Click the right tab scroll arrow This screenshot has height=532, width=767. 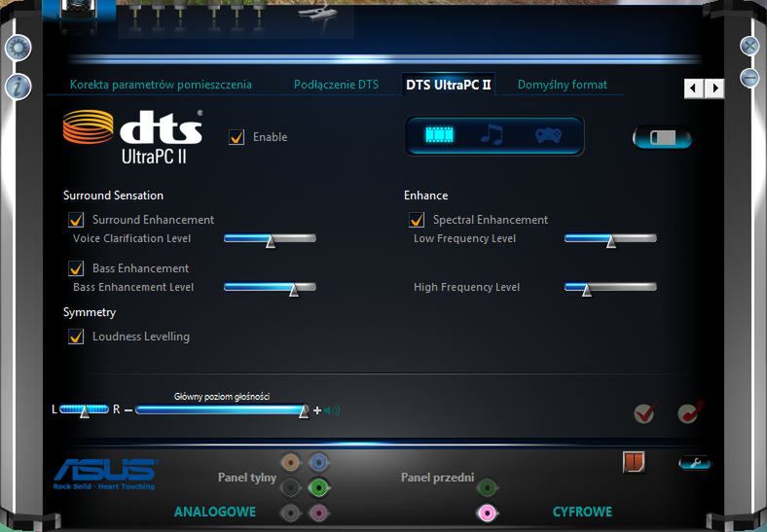[714, 89]
